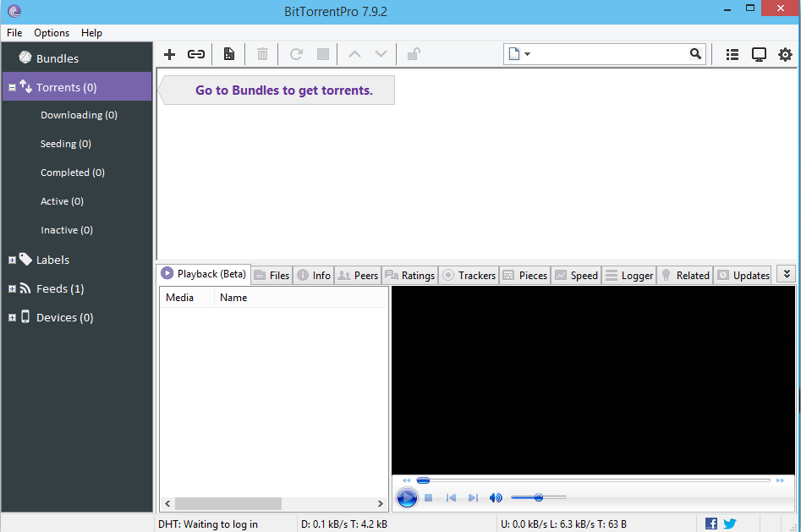Click the Twitter bird icon in status bar

729,524
